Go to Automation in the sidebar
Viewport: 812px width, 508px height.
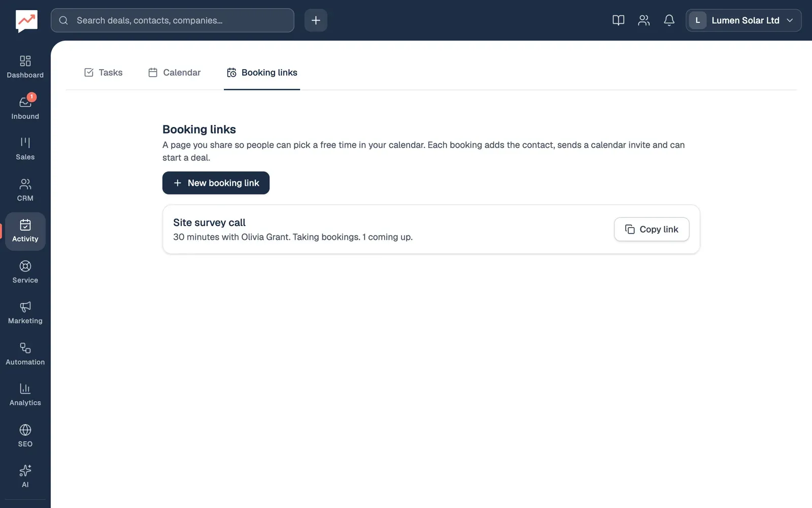click(x=25, y=354)
